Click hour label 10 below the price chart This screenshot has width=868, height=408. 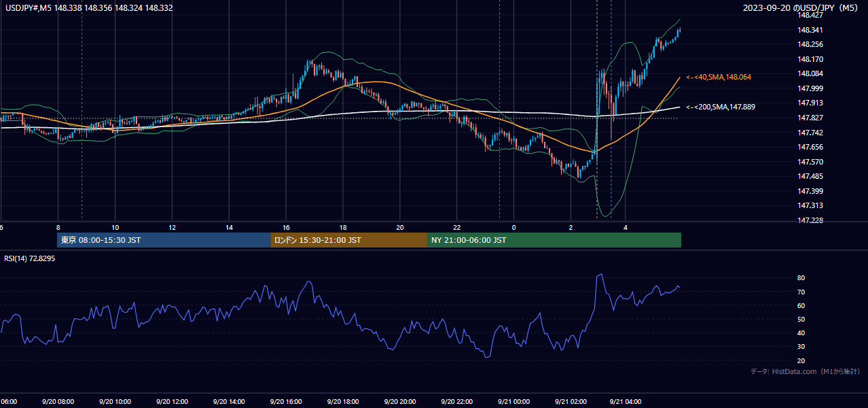click(115, 227)
